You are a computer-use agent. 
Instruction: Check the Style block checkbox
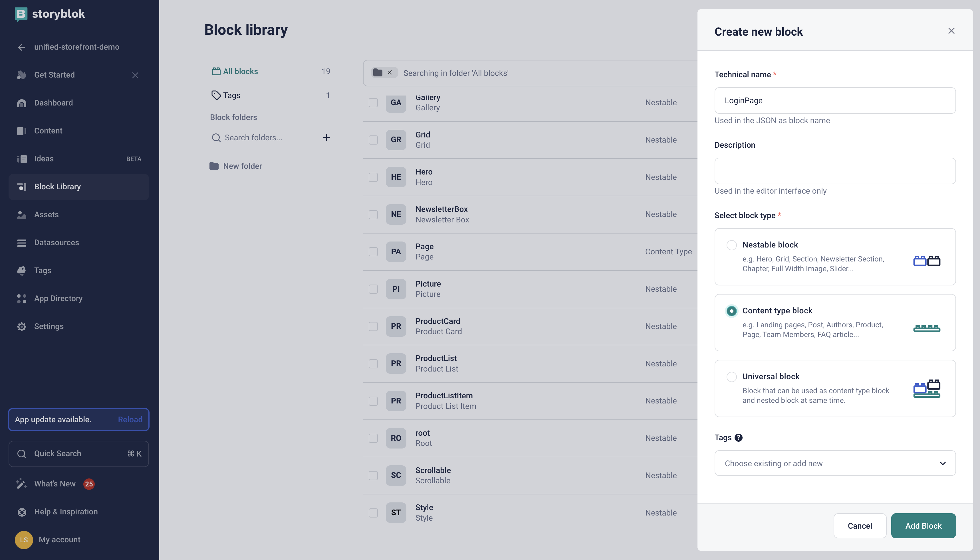click(373, 513)
